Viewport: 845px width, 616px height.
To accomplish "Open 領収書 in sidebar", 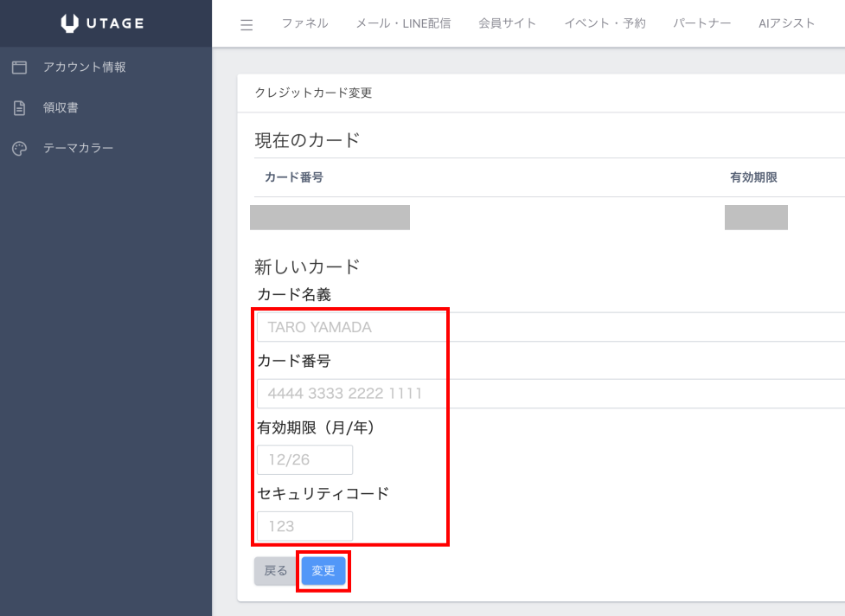I will (61, 107).
